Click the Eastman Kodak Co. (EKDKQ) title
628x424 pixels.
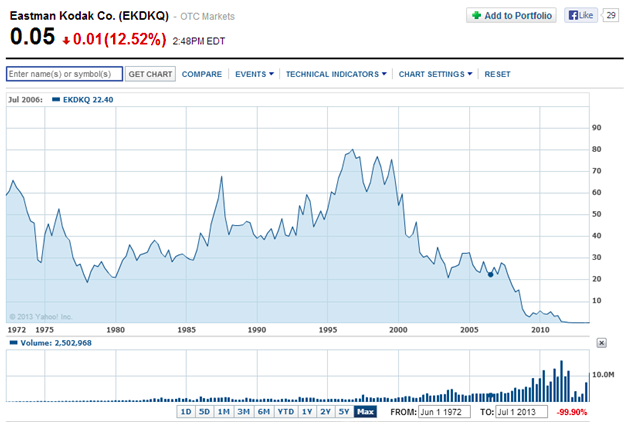point(89,16)
